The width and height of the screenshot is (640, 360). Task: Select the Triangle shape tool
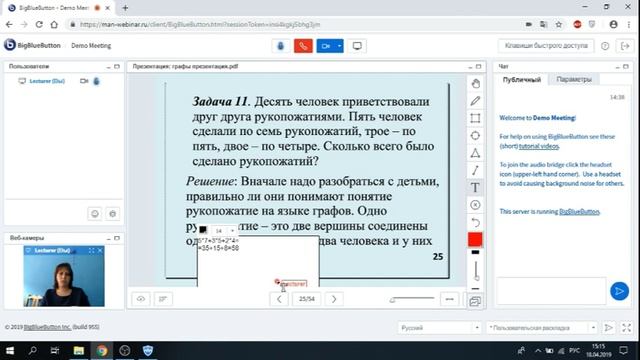click(475, 153)
